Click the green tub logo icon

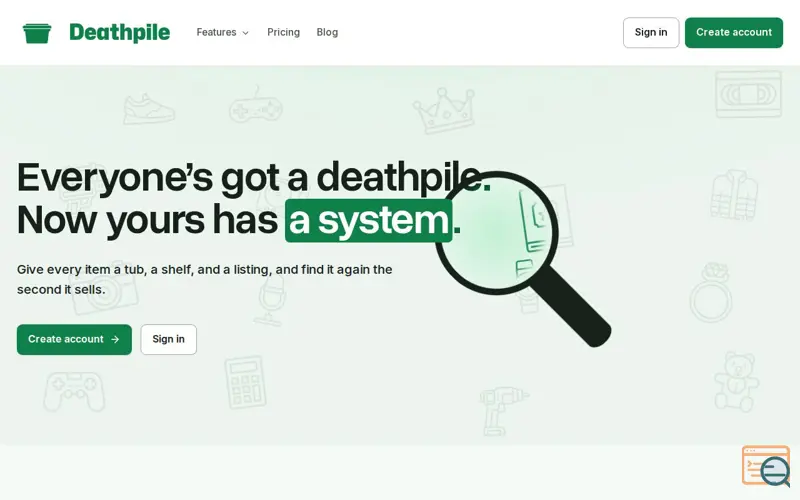click(x=37, y=33)
